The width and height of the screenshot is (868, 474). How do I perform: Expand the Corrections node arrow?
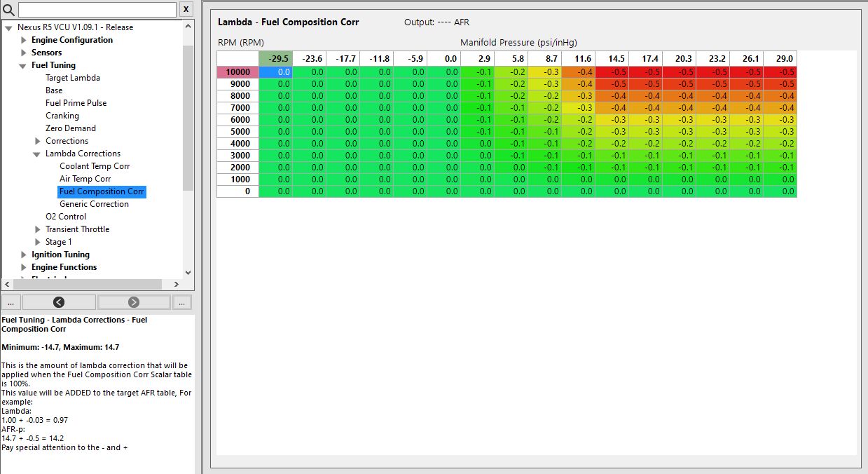coord(37,142)
